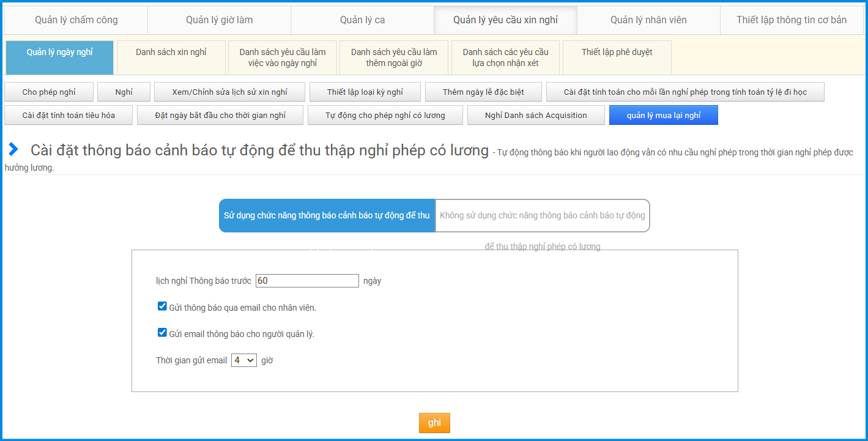Image resolution: width=868 pixels, height=441 pixels.
Task: Click the 'Cho phép nghỉ' button
Action: [x=49, y=92]
